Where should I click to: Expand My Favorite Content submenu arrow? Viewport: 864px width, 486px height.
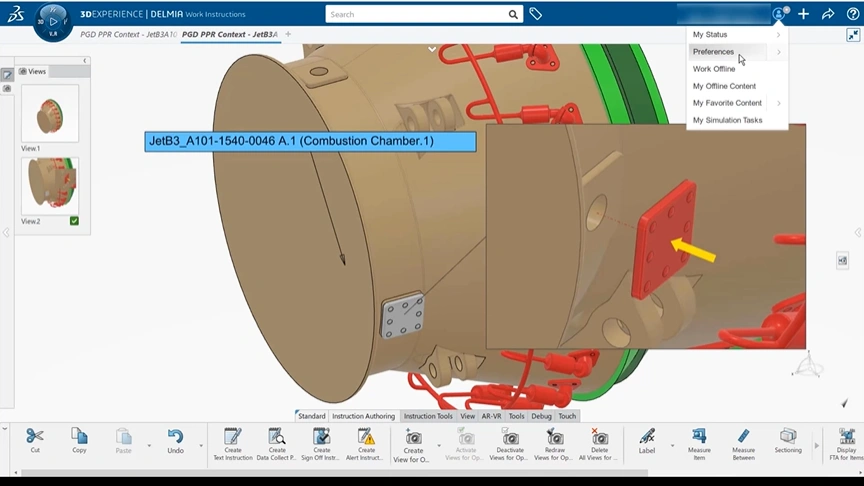(x=779, y=103)
